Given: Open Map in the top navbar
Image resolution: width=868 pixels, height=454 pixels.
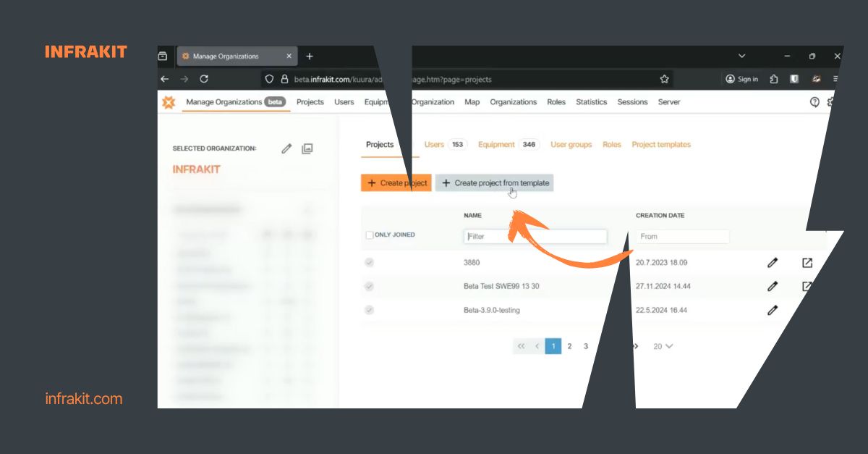Looking at the screenshot, I should (x=472, y=102).
